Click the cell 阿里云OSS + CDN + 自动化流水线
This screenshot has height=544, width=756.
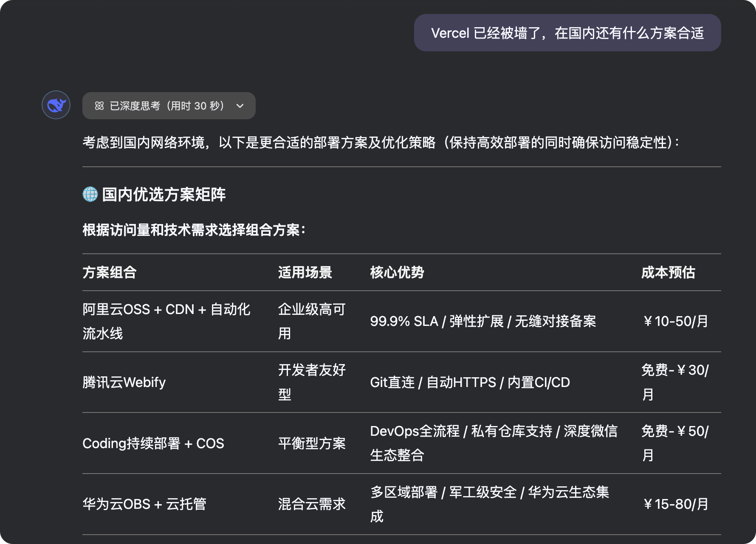pyautogui.click(x=166, y=321)
